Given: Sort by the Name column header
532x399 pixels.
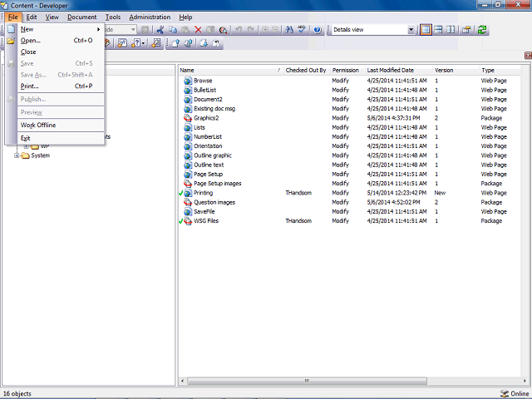Looking at the screenshot, I should 231,70.
